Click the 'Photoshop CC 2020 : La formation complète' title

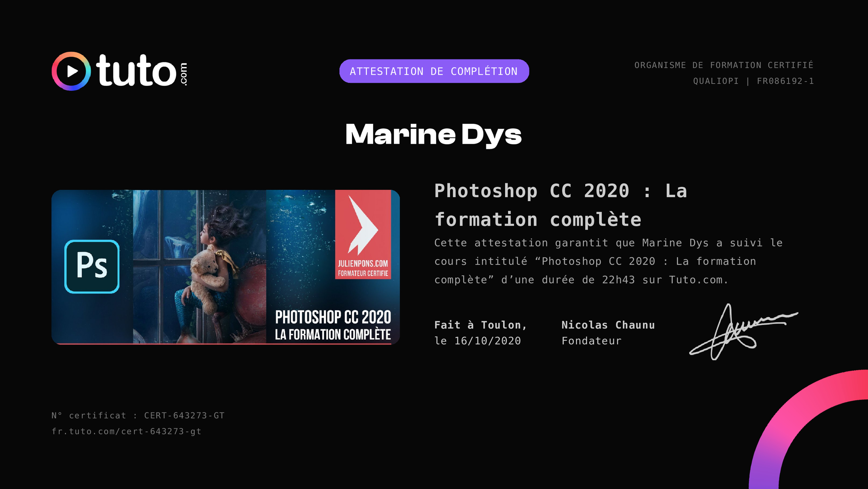click(x=561, y=205)
